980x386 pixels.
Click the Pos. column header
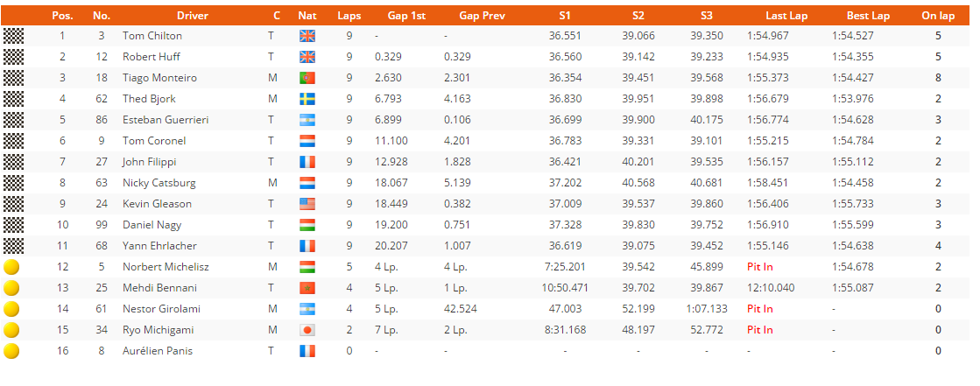[62, 16]
